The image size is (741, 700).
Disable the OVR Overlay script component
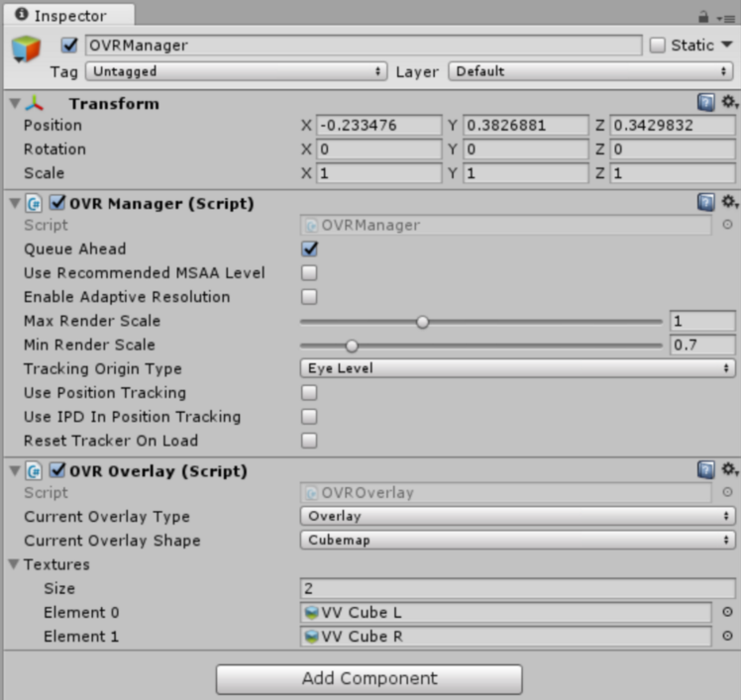coord(57,470)
